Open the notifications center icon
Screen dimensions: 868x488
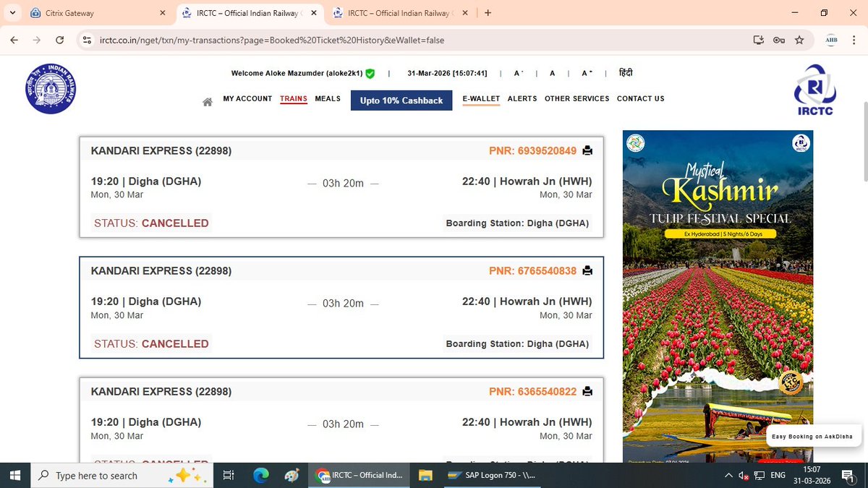point(848,476)
